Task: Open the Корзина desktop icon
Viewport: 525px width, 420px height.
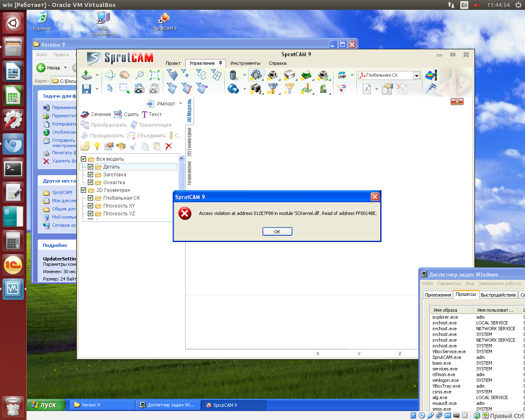Action: coord(41,21)
